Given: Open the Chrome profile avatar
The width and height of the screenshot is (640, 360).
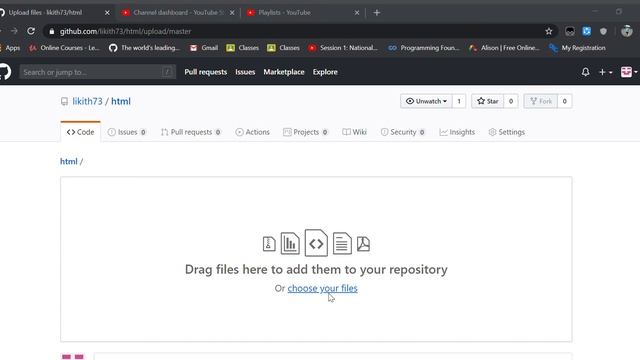Looking at the screenshot, I should pos(627,31).
